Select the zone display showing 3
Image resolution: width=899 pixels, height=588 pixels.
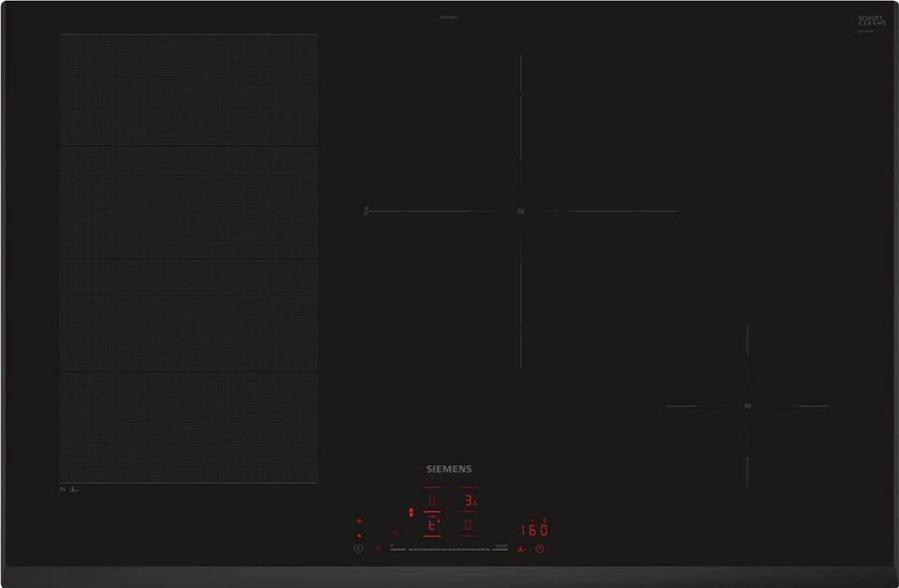click(x=469, y=500)
